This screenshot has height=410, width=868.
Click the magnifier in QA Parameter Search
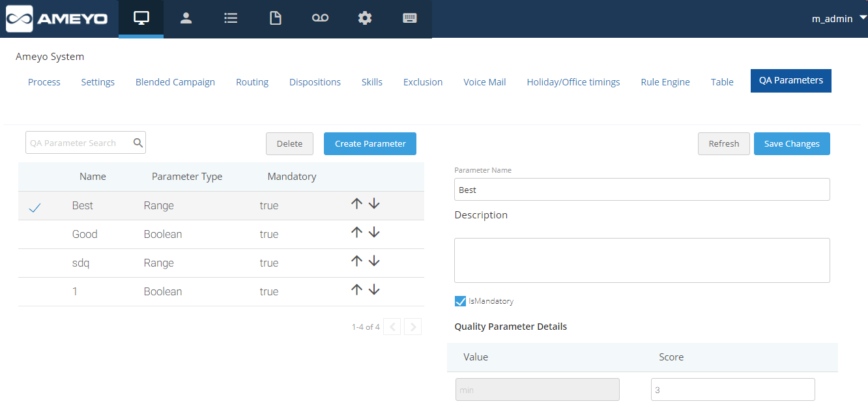click(137, 141)
